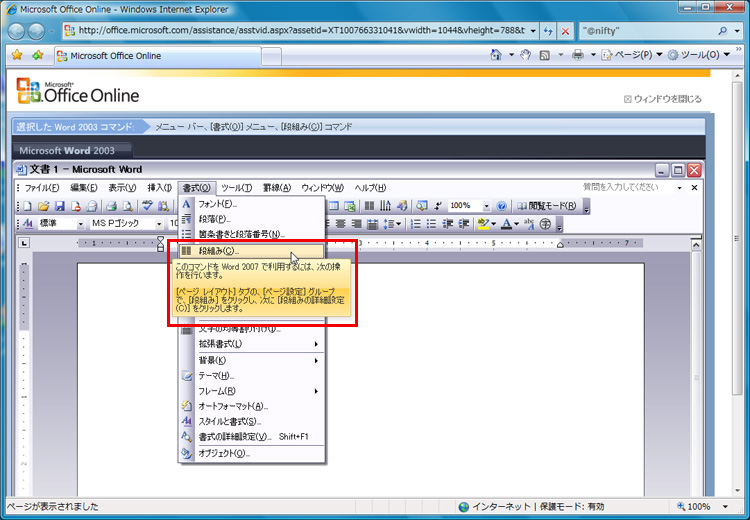
Task: Open the ヘルプ(H) menu in Word
Action: (x=370, y=188)
